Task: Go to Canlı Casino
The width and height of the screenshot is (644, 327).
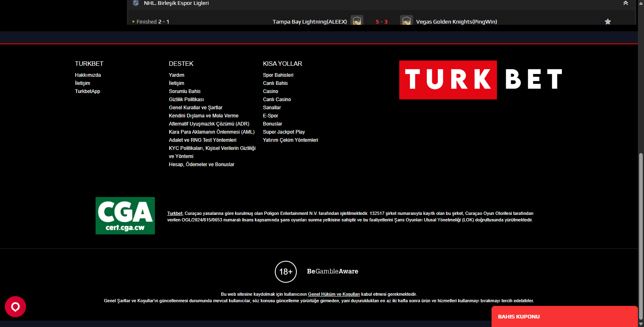Action: click(277, 100)
